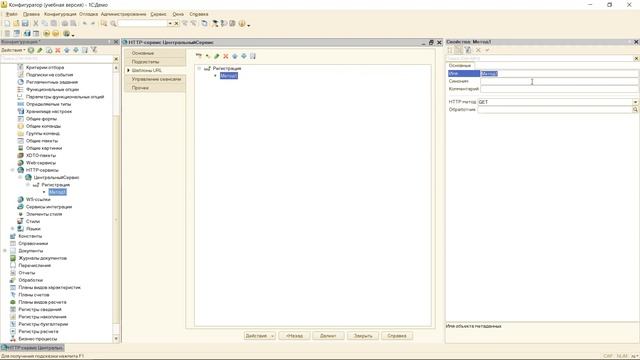Screen dimensions: 640x360
Task: Select XDTO-пакеты in configuration tree
Action: point(41,156)
